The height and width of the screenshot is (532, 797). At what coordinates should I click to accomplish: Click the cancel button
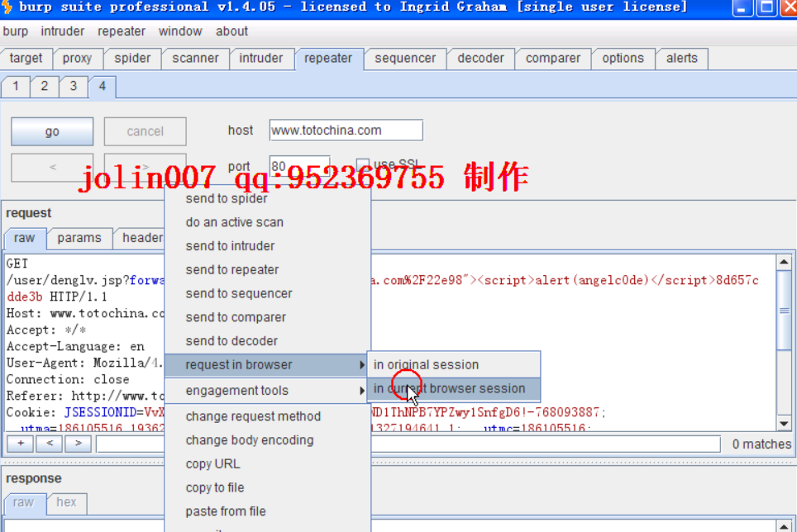tap(146, 131)
